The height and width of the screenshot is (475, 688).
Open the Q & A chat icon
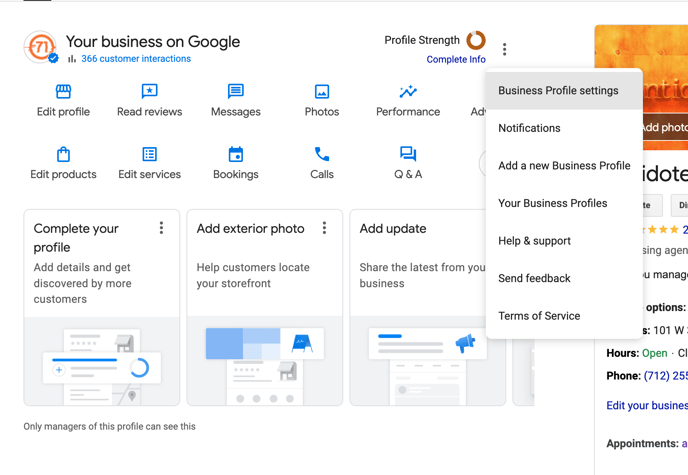(408, 154)
